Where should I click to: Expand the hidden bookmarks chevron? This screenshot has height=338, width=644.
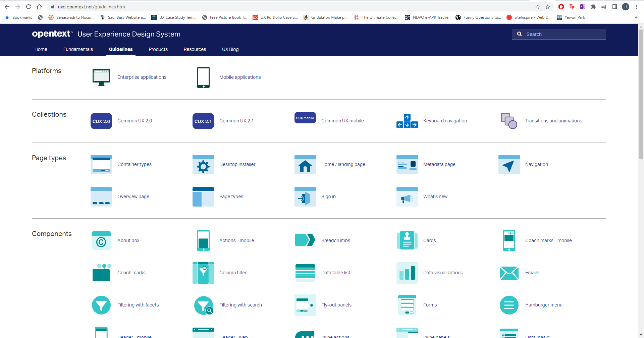click(636, 17)
